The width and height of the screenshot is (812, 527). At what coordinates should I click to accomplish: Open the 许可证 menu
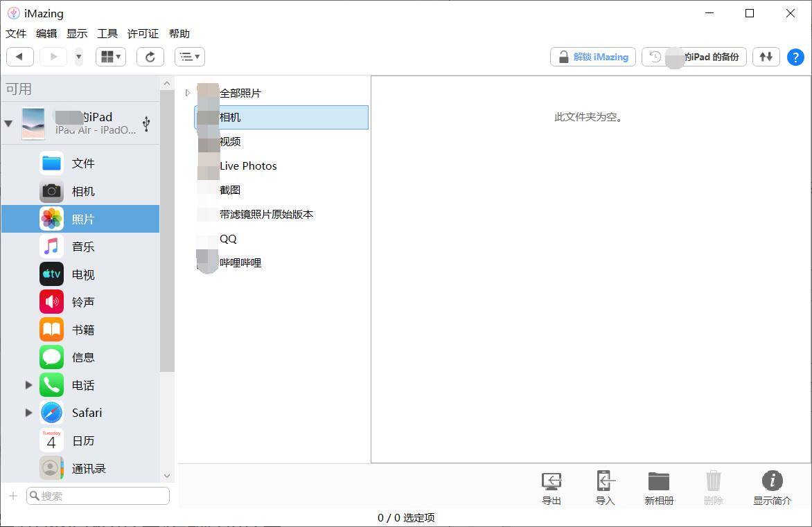pyautogui.click(x=143, y=34)
